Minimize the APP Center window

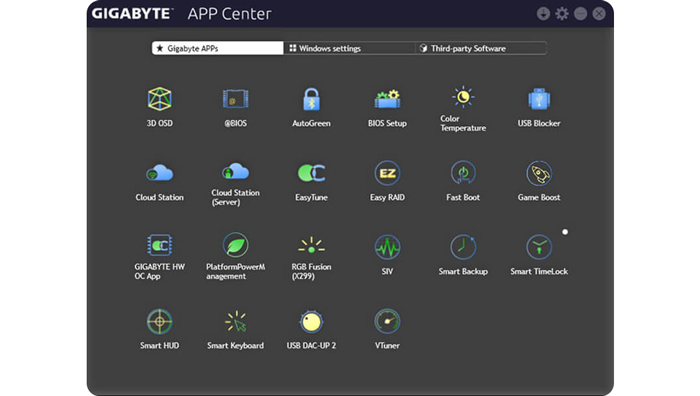(580, 14)
